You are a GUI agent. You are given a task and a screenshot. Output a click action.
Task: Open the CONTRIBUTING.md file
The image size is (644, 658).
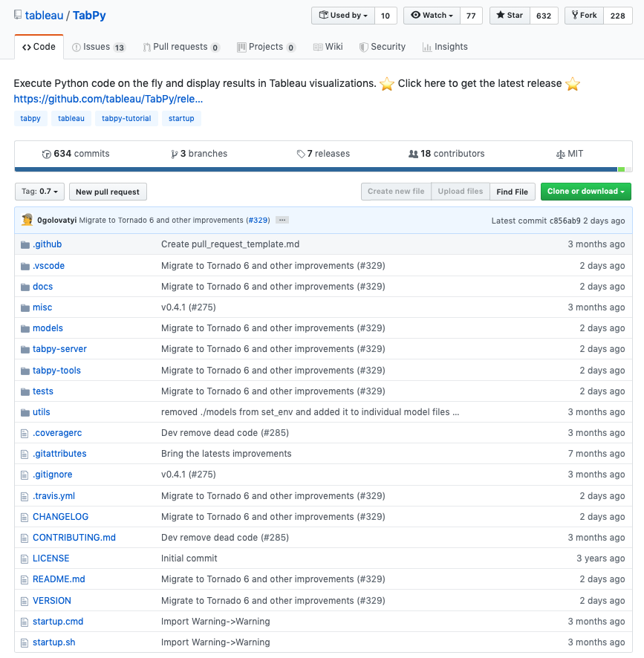point(74,538)
